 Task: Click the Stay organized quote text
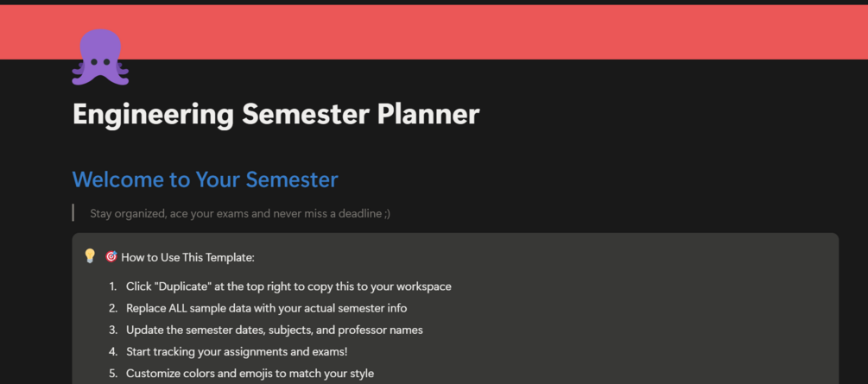[x=240, y=214]
